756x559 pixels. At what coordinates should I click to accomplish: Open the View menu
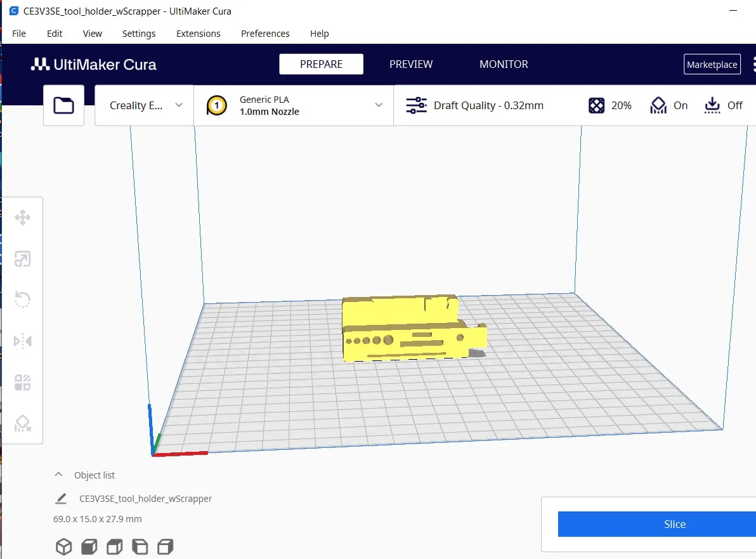coord(92,33)
